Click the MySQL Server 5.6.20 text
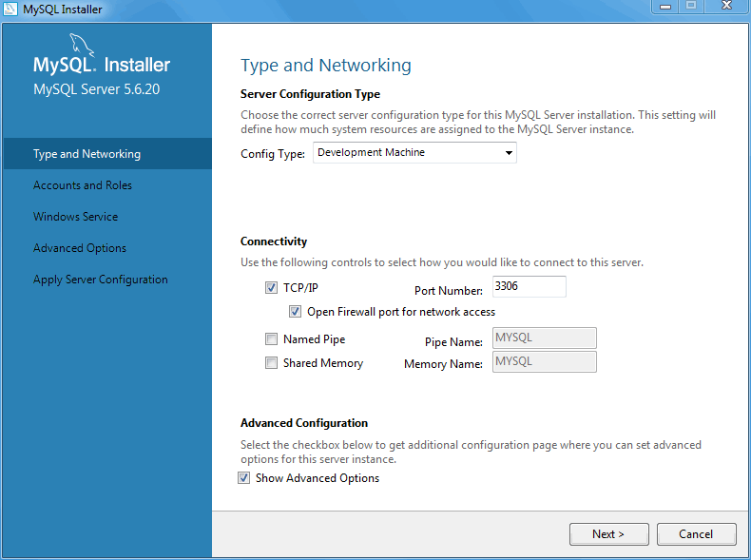 tap(96, 89)
